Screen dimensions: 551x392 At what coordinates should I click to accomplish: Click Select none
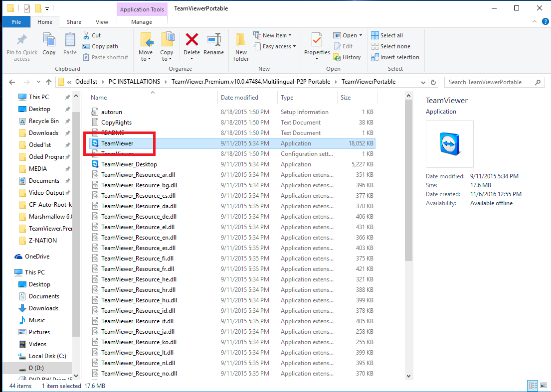pyautogui.click(x=391, y=46)
